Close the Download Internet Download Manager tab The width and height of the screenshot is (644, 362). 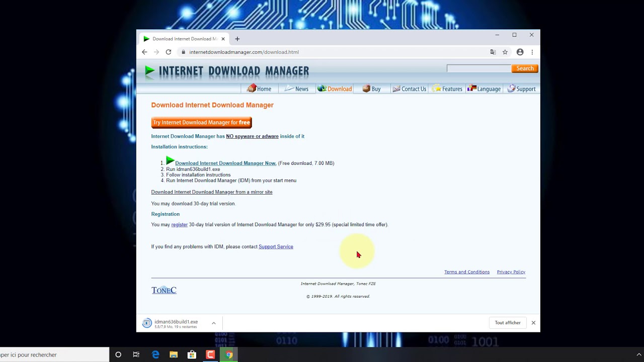[223, 39]
